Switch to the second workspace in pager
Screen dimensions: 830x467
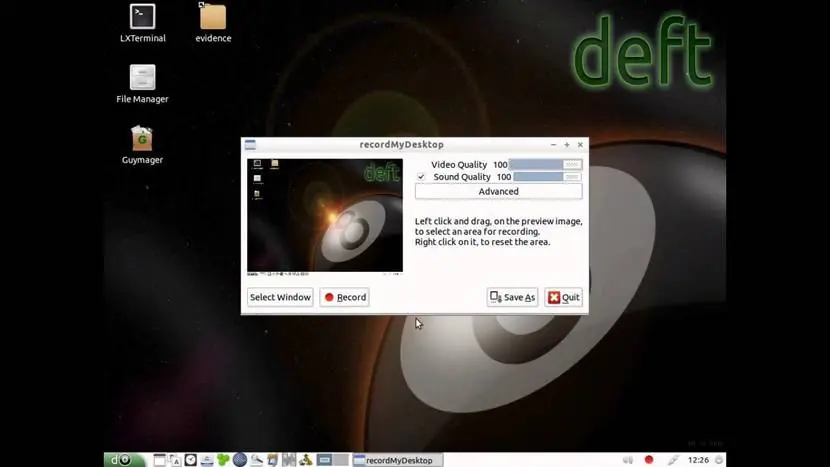tap(341, 460)
